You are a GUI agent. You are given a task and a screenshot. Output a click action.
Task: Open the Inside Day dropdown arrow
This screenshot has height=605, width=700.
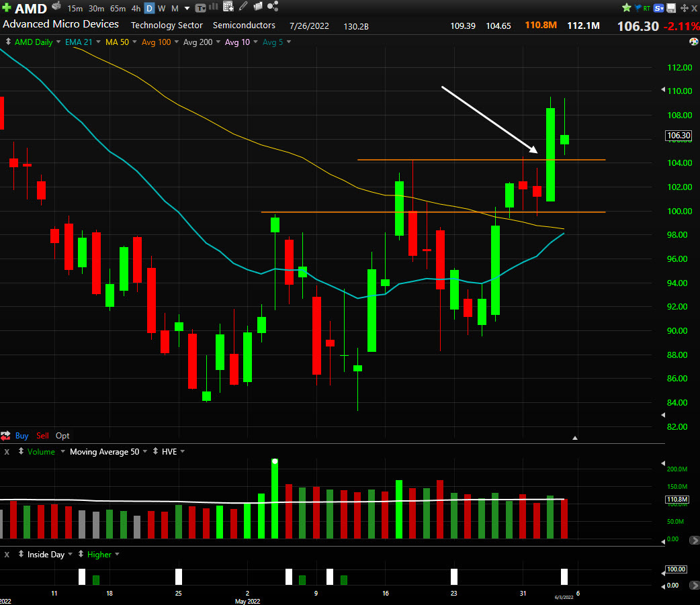[70, 554]
